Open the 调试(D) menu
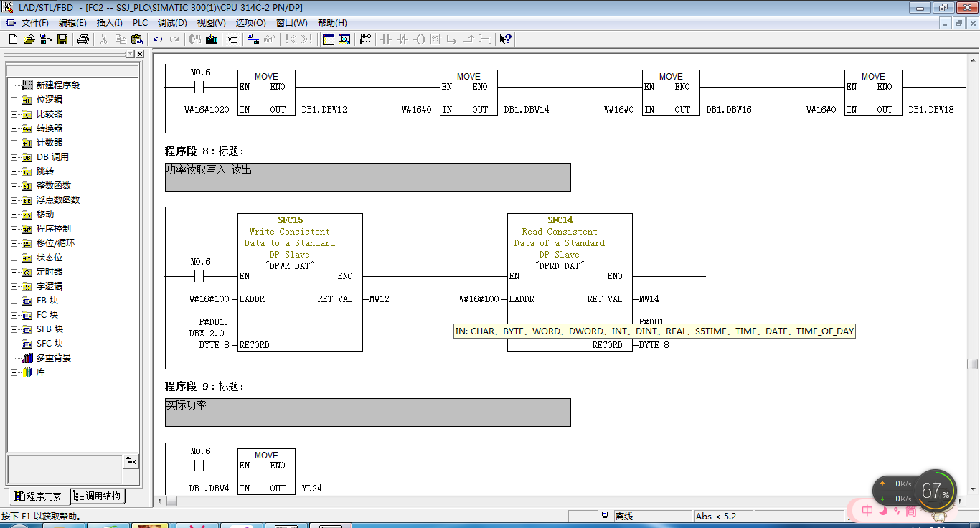 tap(172, 23)
